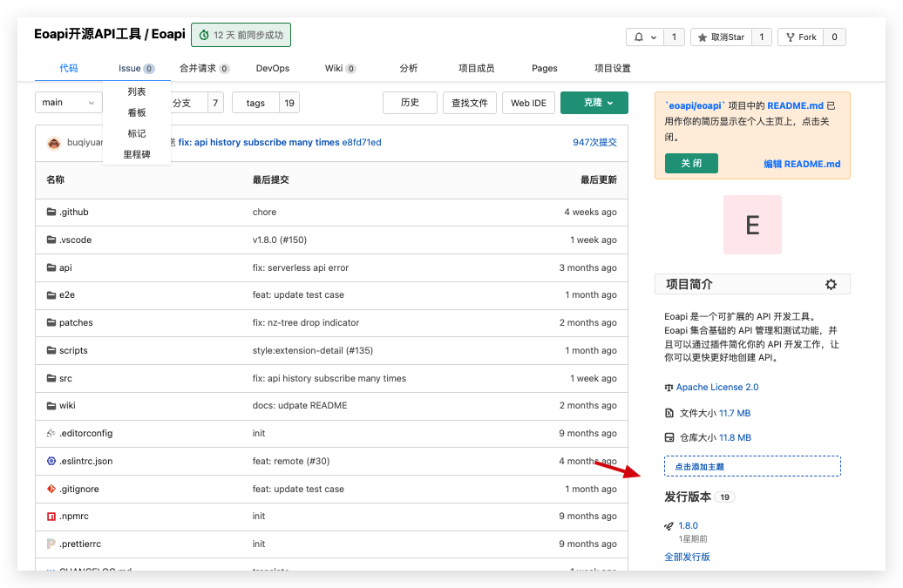The width and height of the screenshot is (903, 588).
Task: Click the Fork count 0
Action: click(x=834, y=37)
